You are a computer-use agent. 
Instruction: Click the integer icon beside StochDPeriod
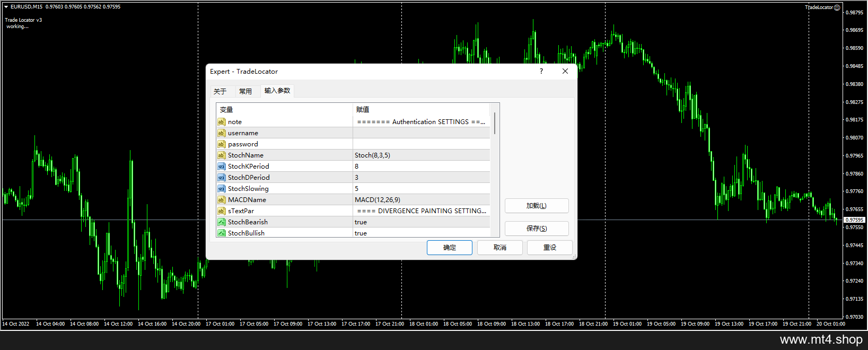[221, 178]
